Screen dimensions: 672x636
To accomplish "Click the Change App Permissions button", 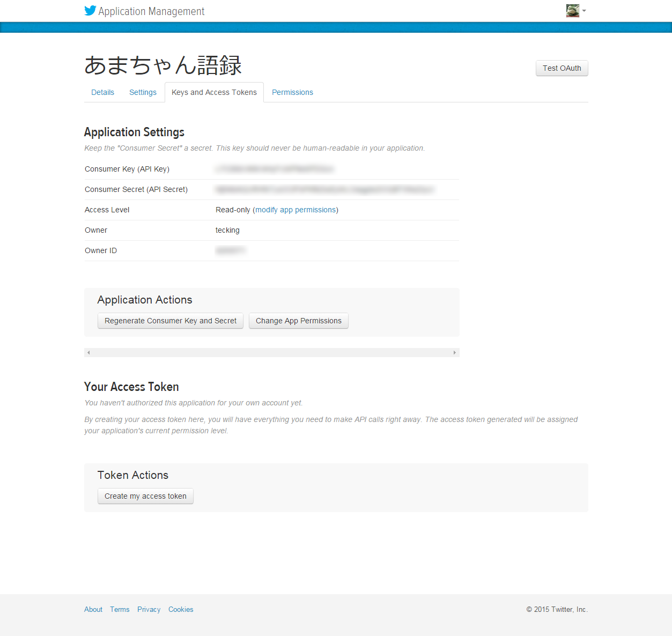I will 299,321.
